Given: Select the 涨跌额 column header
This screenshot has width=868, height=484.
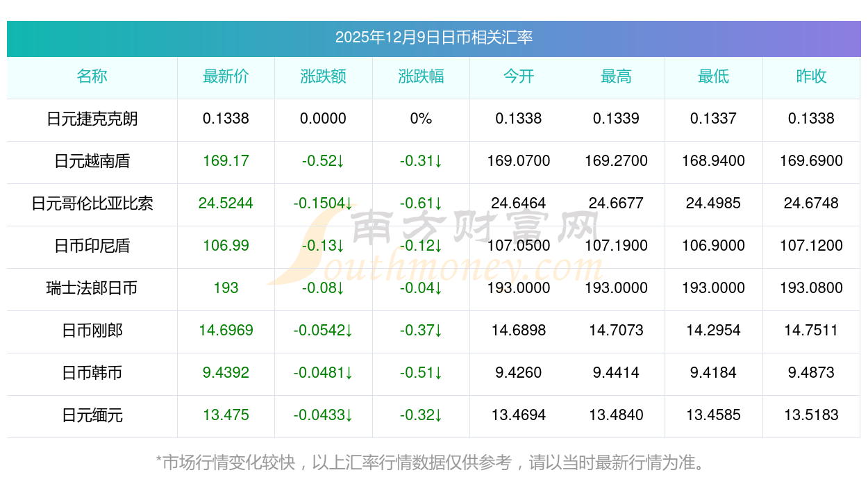Looking at the screenshot, I should point(324,76).
